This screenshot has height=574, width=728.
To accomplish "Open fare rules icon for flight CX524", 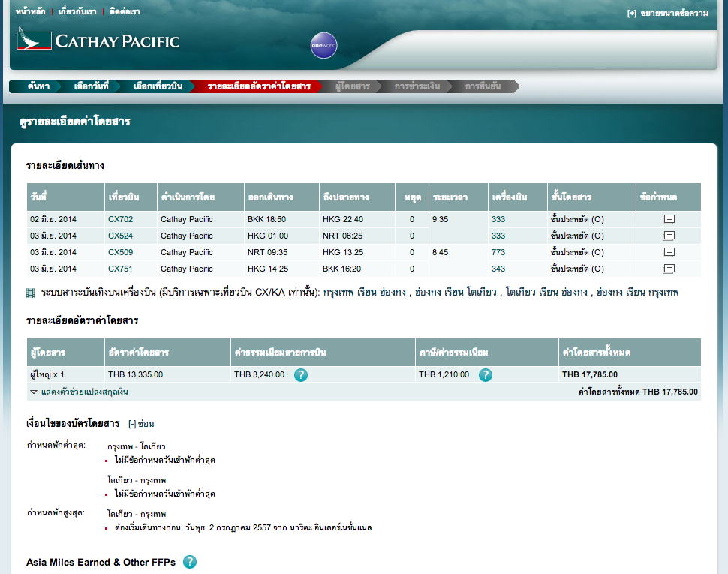I will (x=669, y=236).
